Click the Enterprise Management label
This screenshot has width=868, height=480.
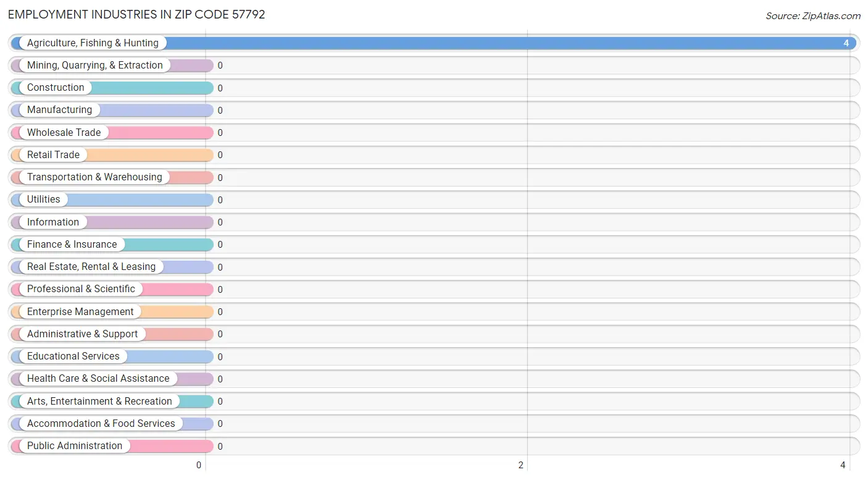[x=80, y=312]
